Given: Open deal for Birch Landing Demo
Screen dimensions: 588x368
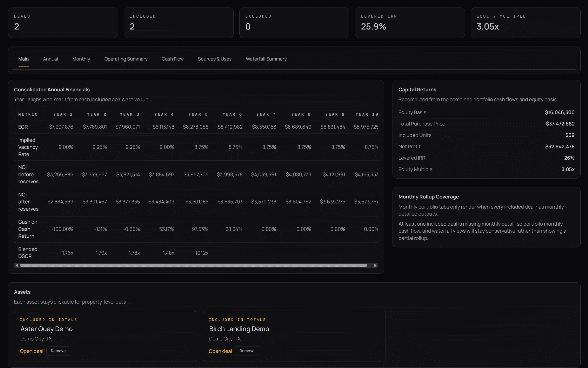Looking at the screenshot, I should (220, 351).
